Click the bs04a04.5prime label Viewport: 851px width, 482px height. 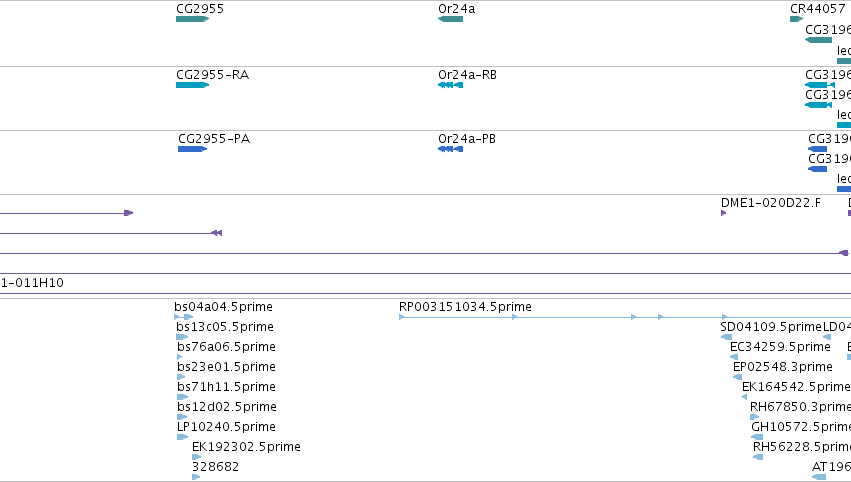pyautogui.click(x=223, y=307)
